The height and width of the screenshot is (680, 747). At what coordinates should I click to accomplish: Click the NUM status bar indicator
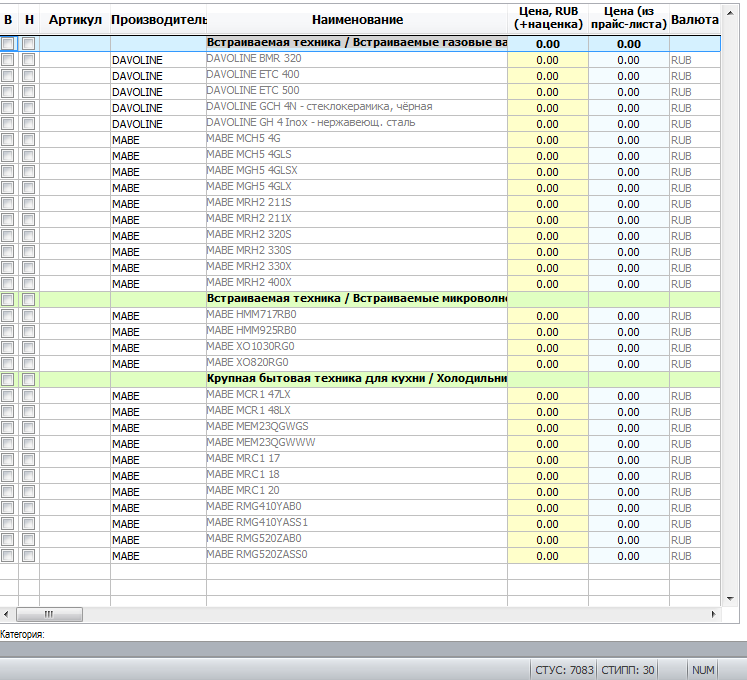pos(703,670)
